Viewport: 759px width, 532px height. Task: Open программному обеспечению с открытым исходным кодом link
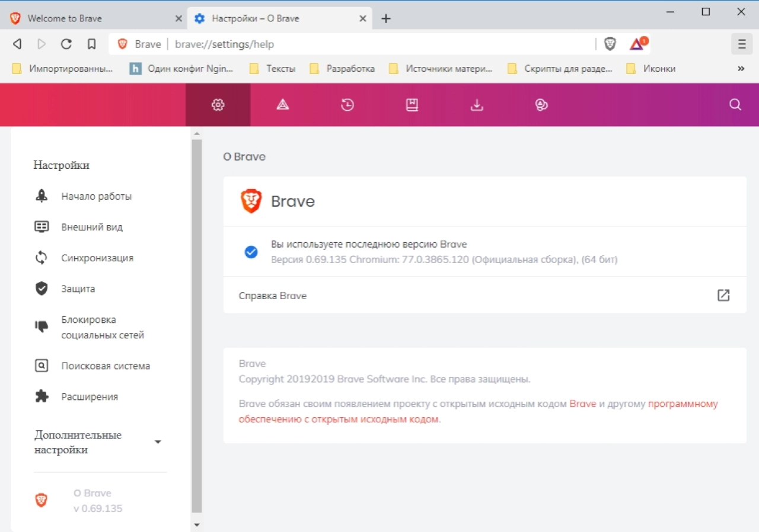click(x=479, y=412)
